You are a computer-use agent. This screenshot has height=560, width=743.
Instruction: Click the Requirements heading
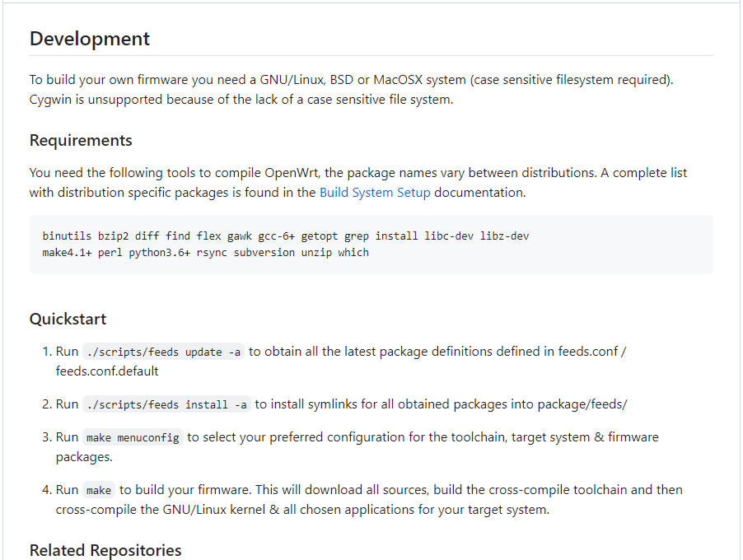pyautogui.click(x=81, y=140)
